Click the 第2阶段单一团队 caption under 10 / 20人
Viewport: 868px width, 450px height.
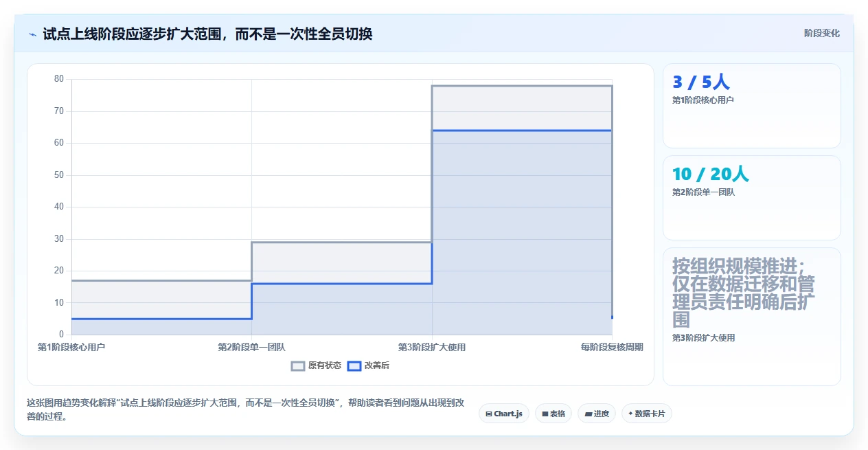703,192
